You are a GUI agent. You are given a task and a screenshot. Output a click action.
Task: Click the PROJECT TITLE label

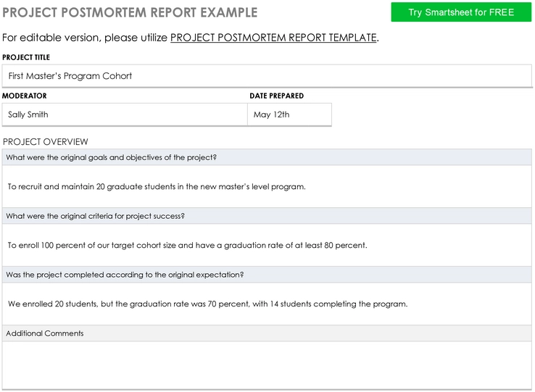click(x=26, y=57)
